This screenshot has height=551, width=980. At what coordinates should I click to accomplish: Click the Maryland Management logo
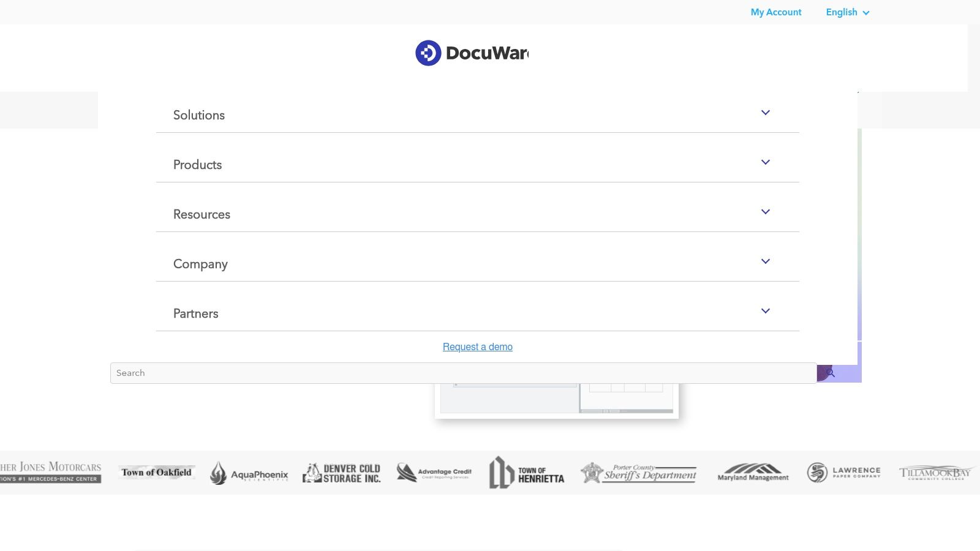pos(753,473)
